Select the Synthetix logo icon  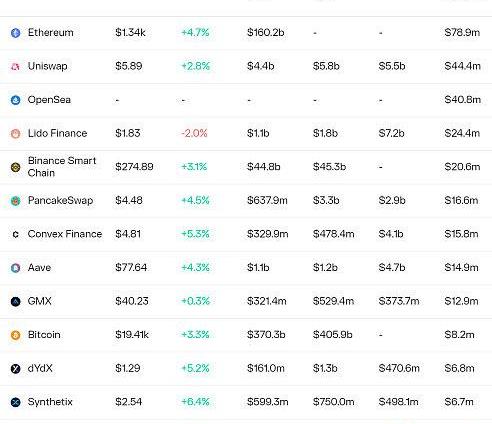(16, 402)
